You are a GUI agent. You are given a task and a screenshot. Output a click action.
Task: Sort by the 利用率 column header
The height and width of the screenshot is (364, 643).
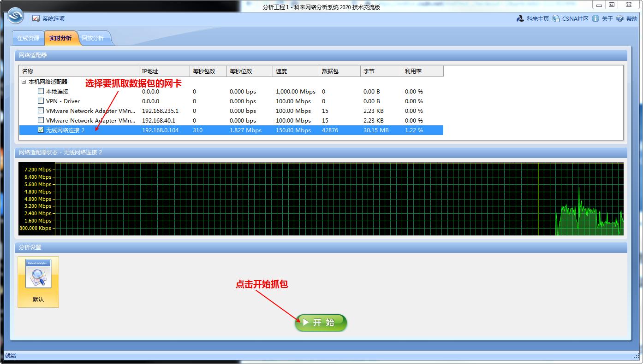[x=422, y=71]
